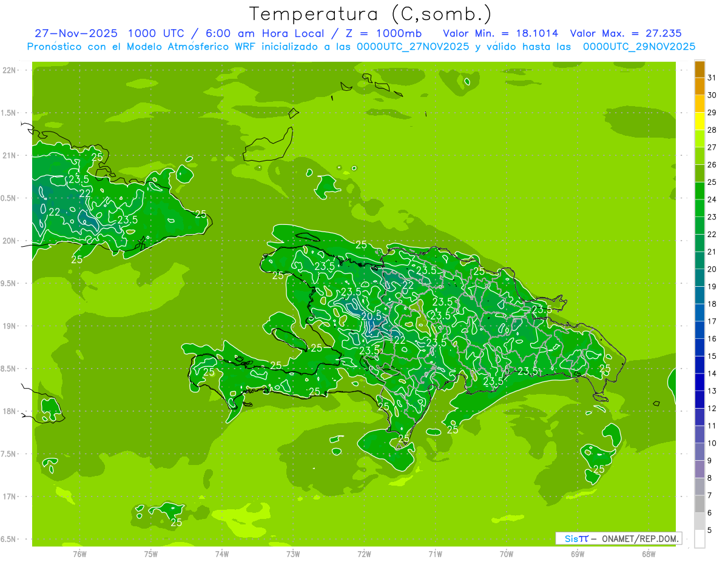The image size is (728, 562).
Task: Click the white bottom swatch of color scale
Action: (699, 539)
